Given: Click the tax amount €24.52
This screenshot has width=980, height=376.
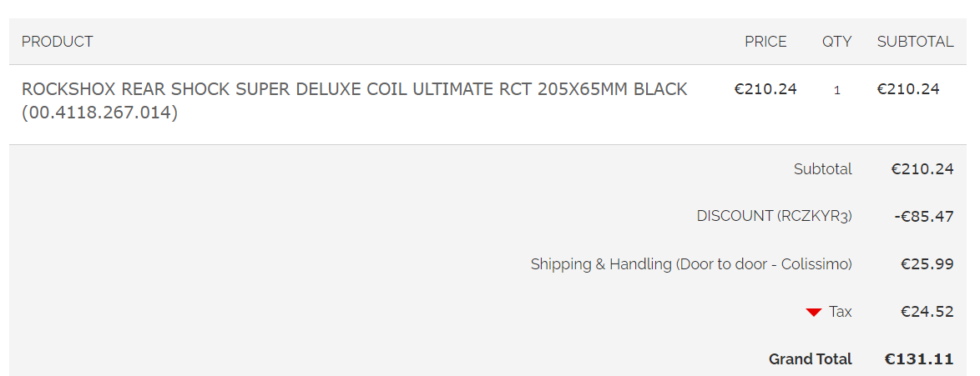Looking at the screenshot, I should [x=927, y=312].
